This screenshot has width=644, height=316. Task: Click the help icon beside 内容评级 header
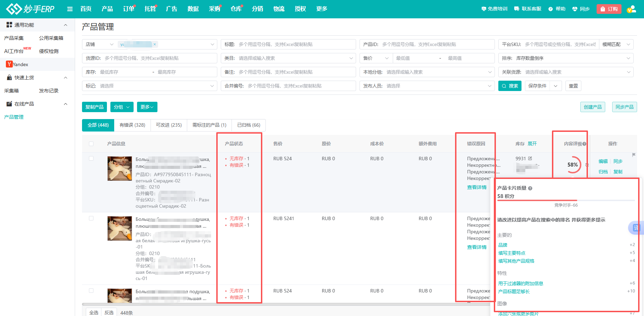pyautogui.click(x=584, y=144)
